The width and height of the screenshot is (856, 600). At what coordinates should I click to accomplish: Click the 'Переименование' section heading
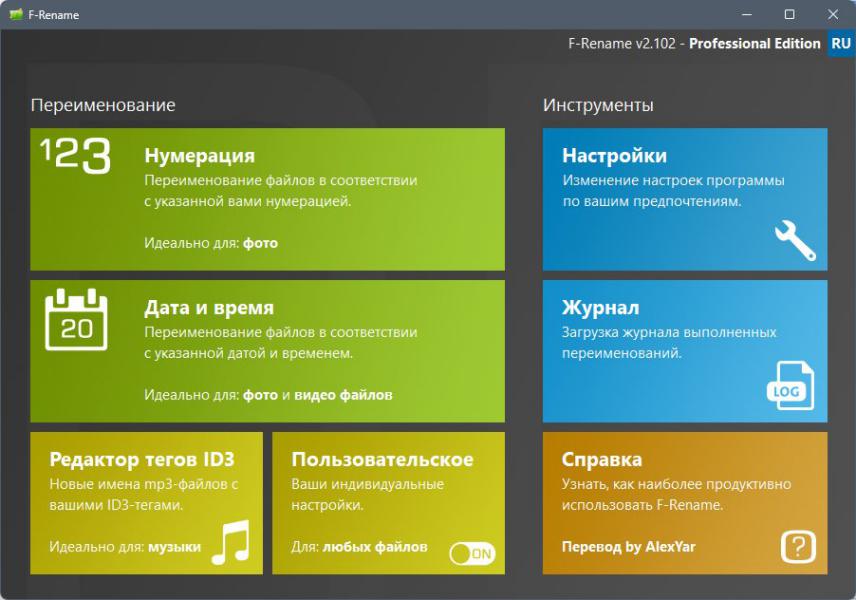pyautogui.click(x=103, y=105)
